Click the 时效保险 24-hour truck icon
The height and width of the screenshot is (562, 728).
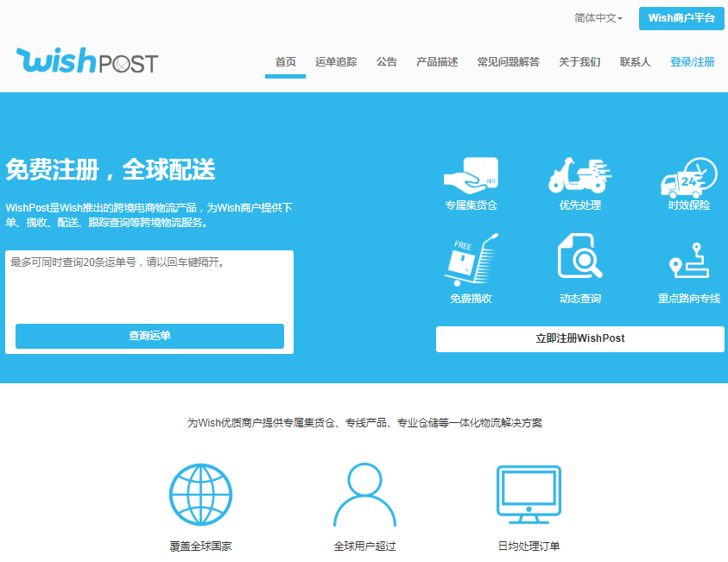[x=689, y=177]
